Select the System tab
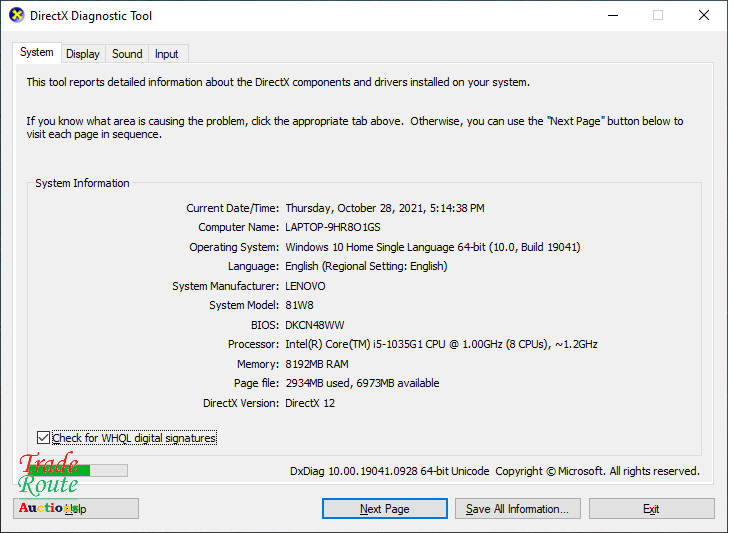This screenshot has width=734, height=533. [x=37, y=53]
